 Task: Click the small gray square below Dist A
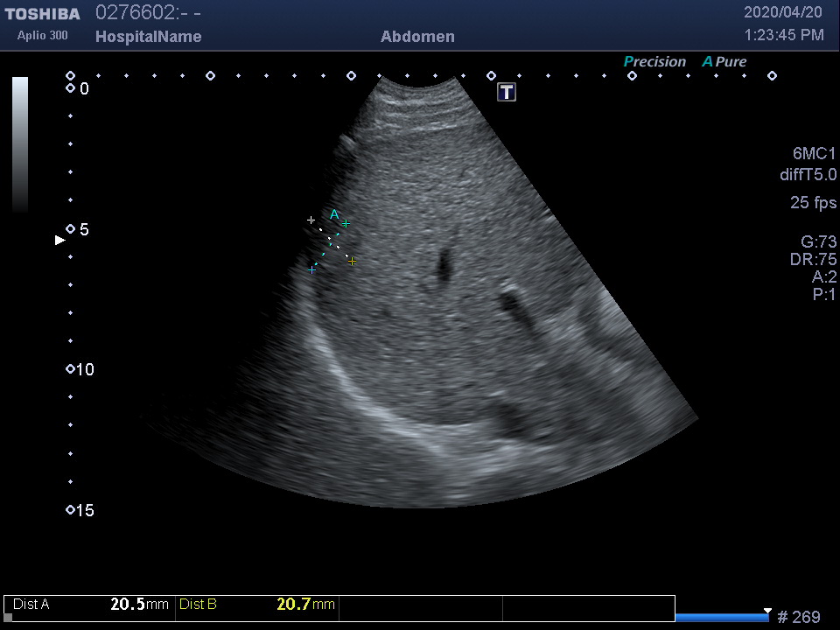(9, 617)
